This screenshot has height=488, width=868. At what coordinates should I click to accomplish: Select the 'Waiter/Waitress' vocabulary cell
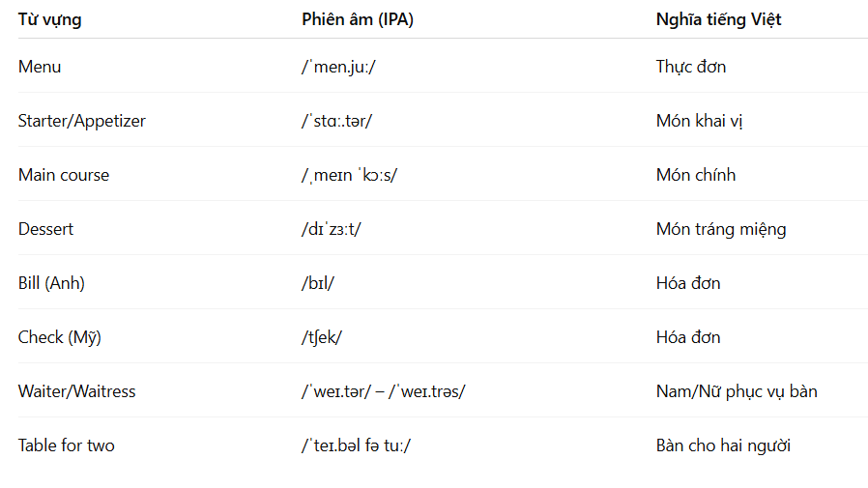click(77, 391)
